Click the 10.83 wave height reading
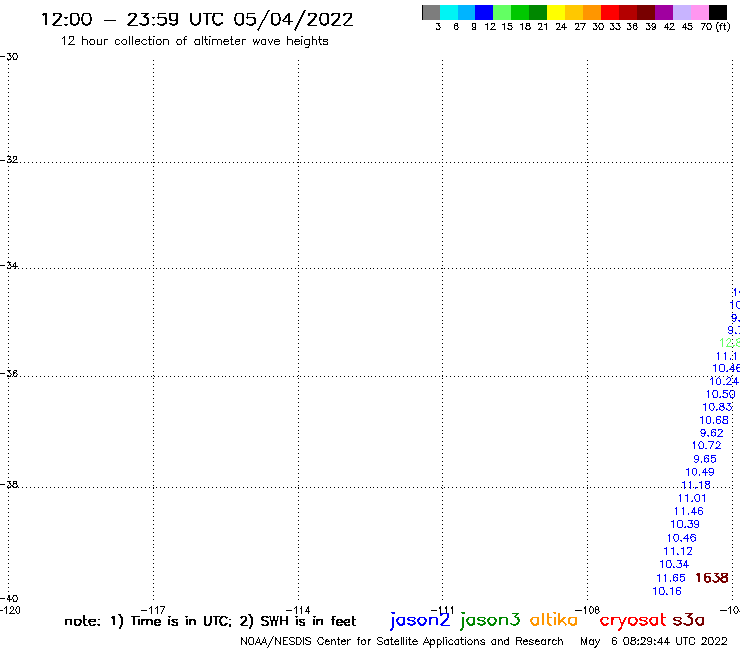This screenshot has height=650, width=740. coord(717,407)
